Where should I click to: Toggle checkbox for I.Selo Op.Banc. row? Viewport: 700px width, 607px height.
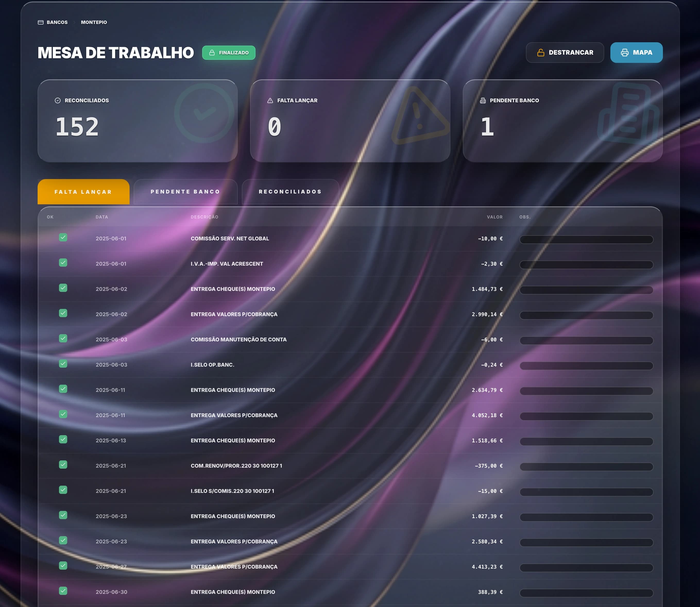coord(63,364)
